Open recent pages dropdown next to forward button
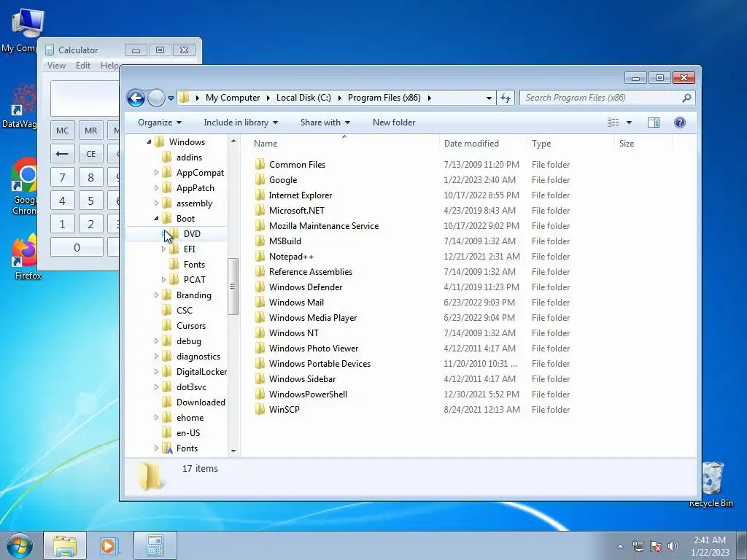 pos(171,98)
